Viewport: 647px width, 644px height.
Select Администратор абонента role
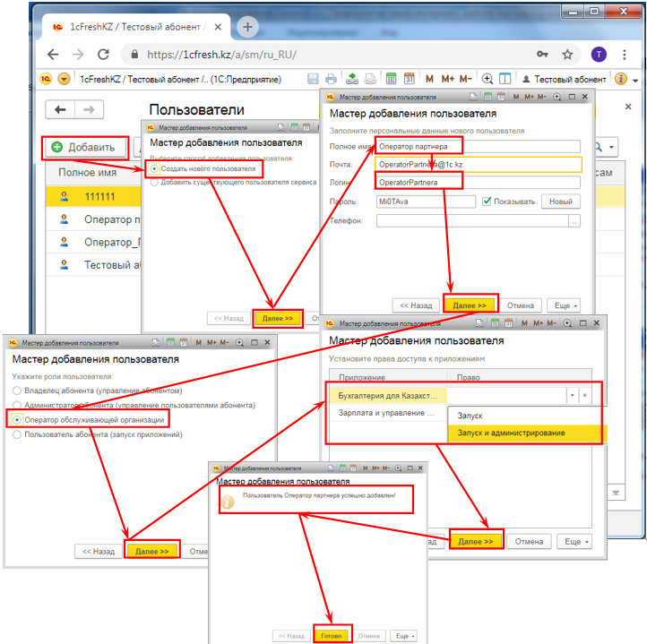click(x=17, y=405)
